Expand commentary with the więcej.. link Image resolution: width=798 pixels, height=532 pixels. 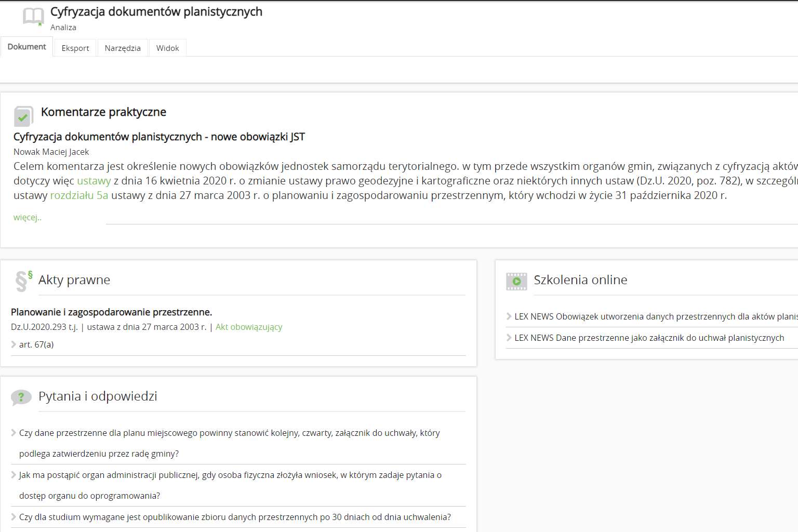coord(27,217)
